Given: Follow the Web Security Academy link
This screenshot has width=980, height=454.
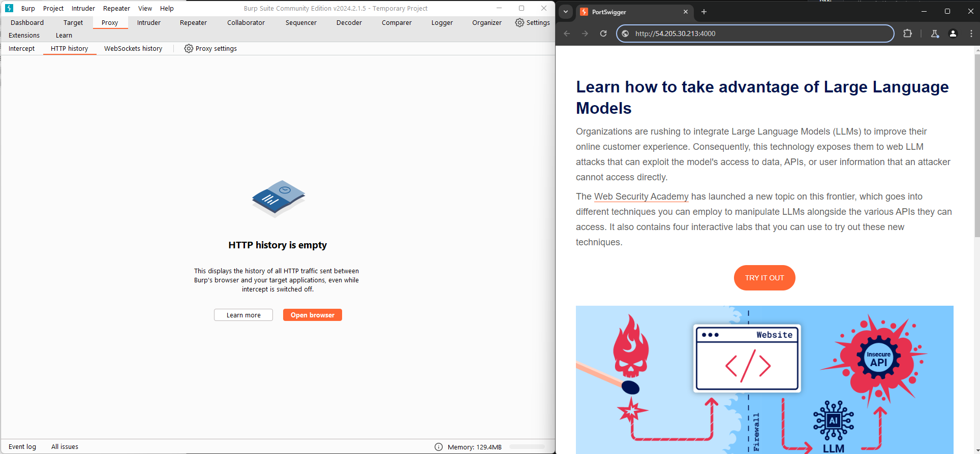Looking at the screenshot, I should tap(641, 197).
